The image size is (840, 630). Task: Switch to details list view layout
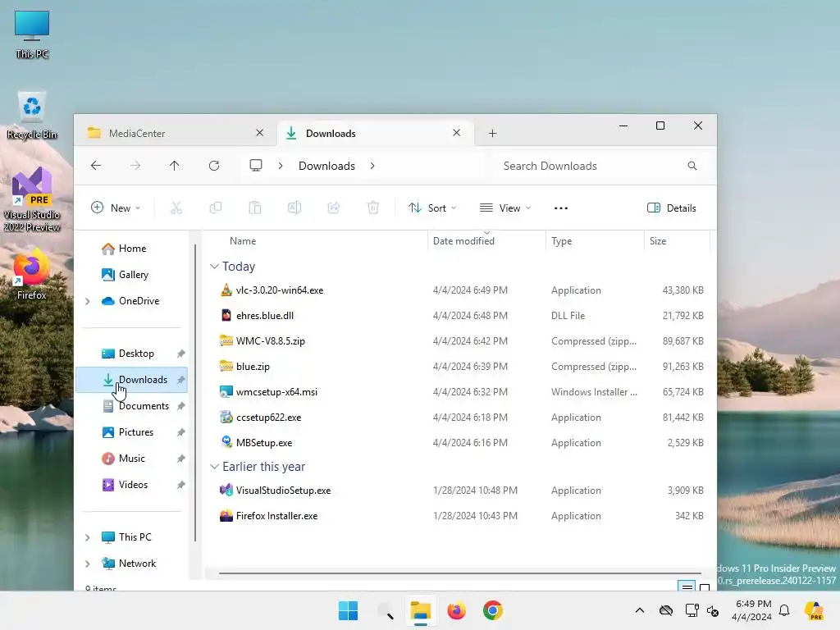(x=687, y=587)
